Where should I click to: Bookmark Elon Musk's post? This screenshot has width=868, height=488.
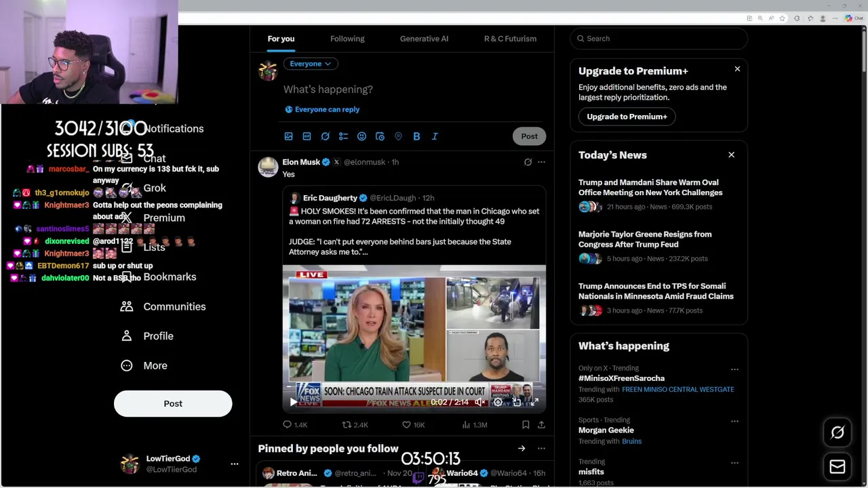526,425
